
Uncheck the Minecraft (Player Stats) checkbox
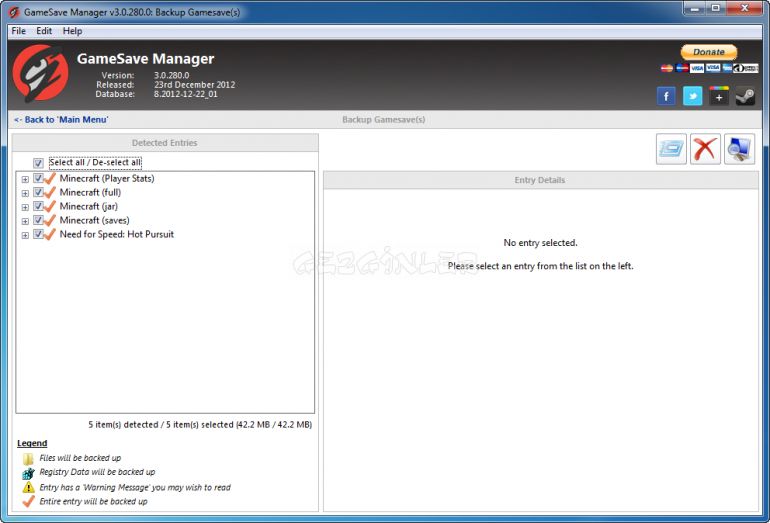(x=38, y=179)
